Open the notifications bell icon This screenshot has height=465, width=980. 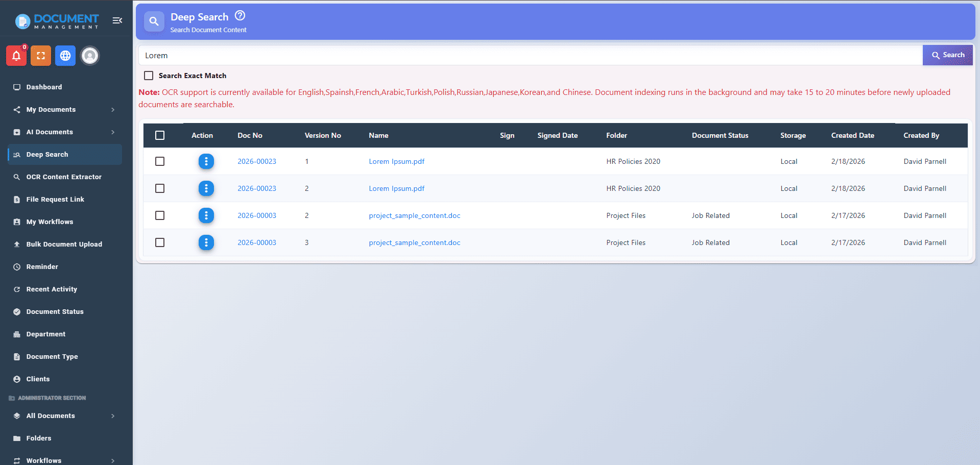pos(16,56)
